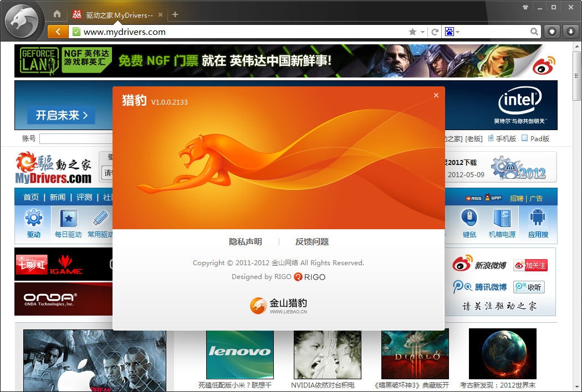Screen dimensions: 582x392
Task: Open the NVIDIA shattered-glass news thumbnail
Action: (328, 354)
